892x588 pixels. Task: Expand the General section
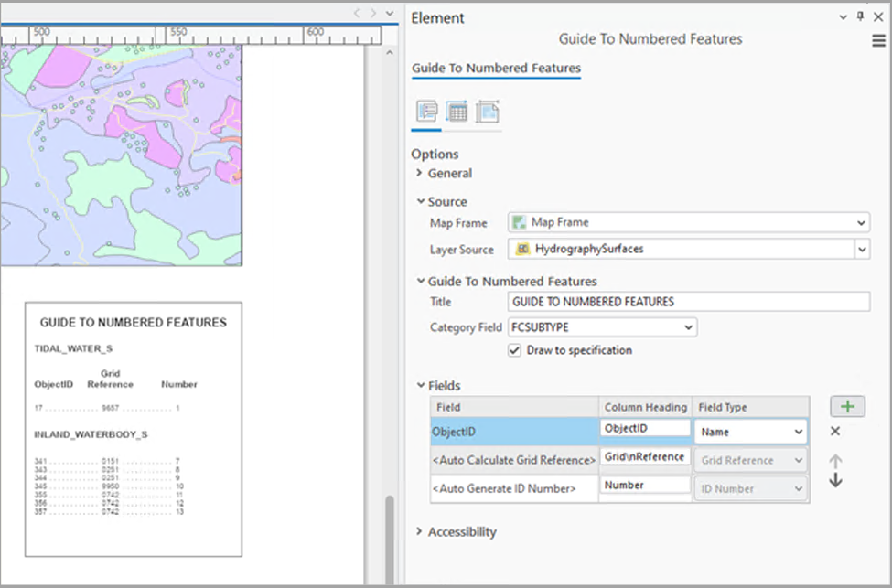pos(419,173)
